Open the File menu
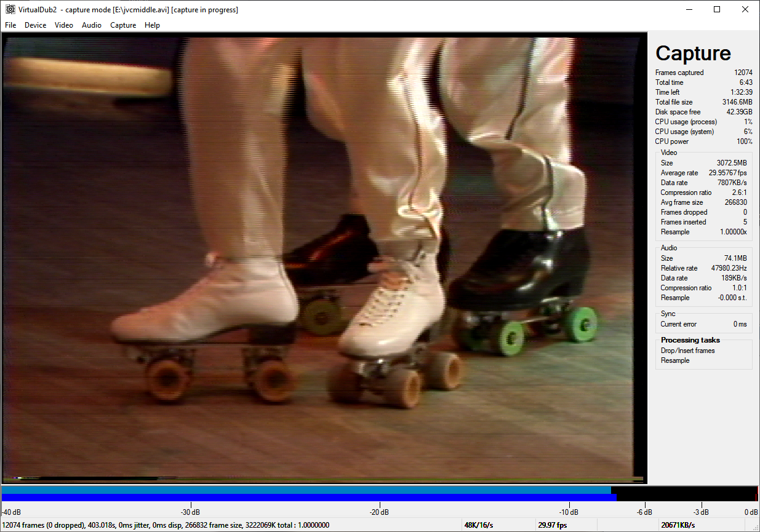The height and width of the screenshot is (532, 760). tap(10, 25)
